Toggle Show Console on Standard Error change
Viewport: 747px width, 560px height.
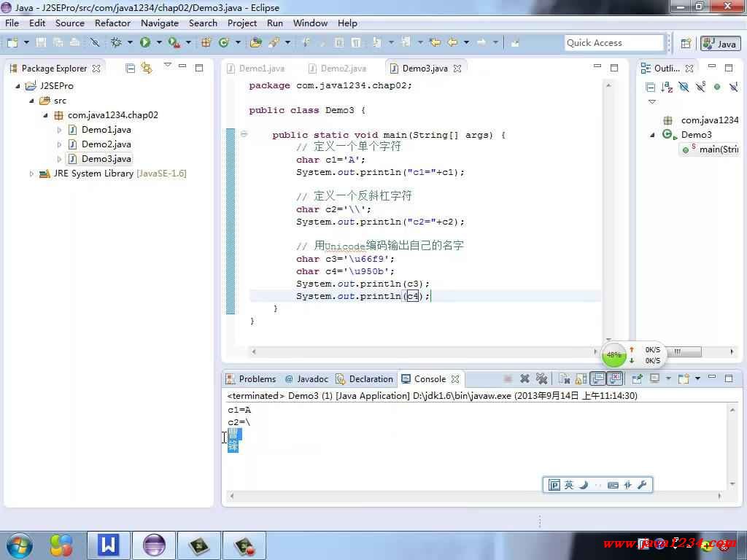pos(615,378)
